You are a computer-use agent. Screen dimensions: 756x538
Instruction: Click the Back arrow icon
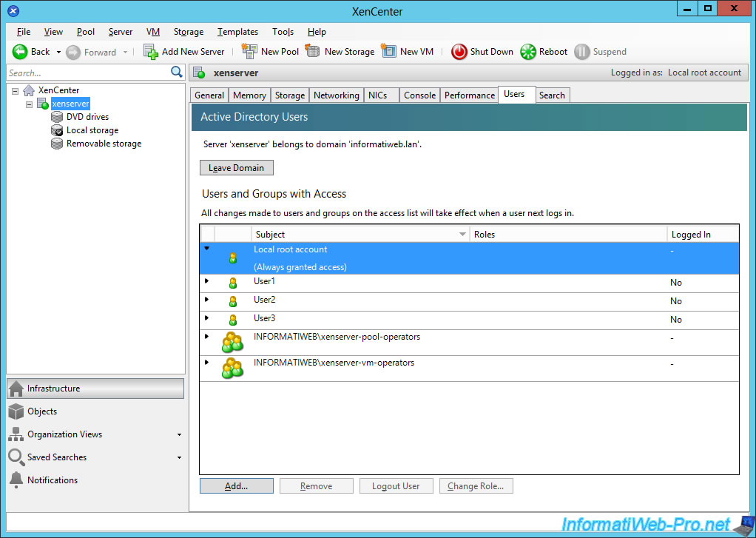(20, 52)
